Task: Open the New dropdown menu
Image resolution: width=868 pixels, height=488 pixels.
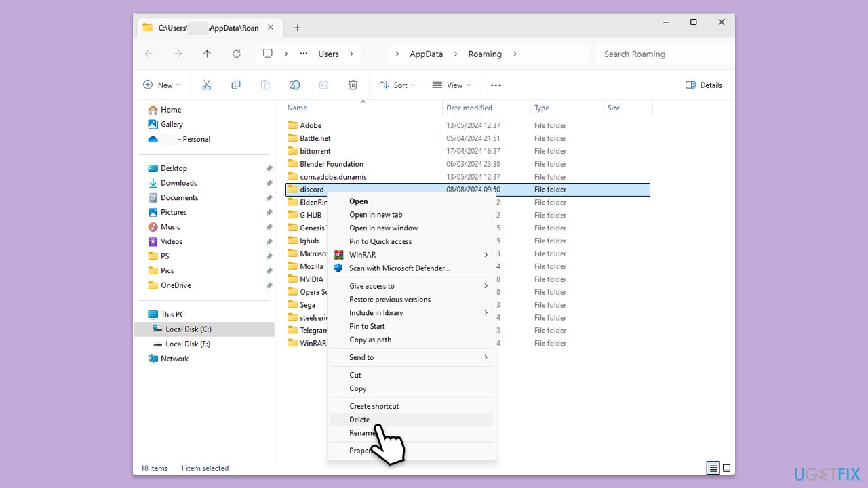Action: coord(162,85)
